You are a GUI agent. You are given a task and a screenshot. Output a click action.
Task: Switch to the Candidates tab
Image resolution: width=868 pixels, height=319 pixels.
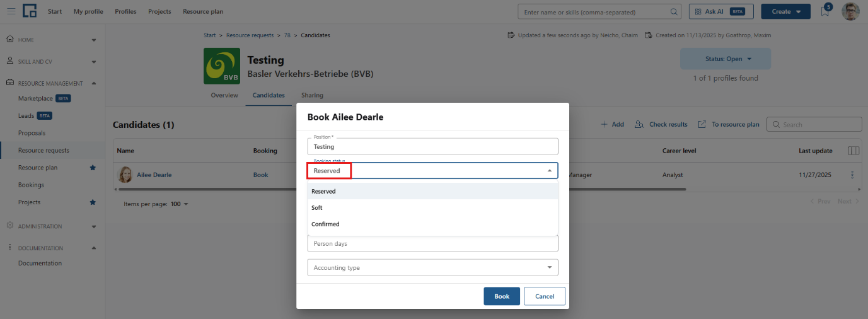269,95
